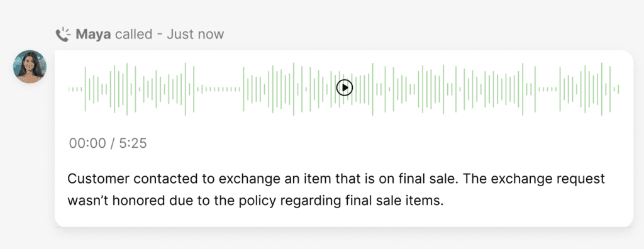Image resolution: width=644 pixels, height=249 pixels.
Task: Seek to the last bar of waveform
Action: pyautogui.click(x=618, y=89)
